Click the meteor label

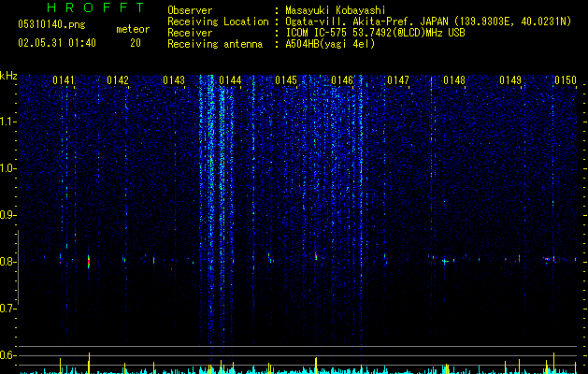click(x=133, y=29)
